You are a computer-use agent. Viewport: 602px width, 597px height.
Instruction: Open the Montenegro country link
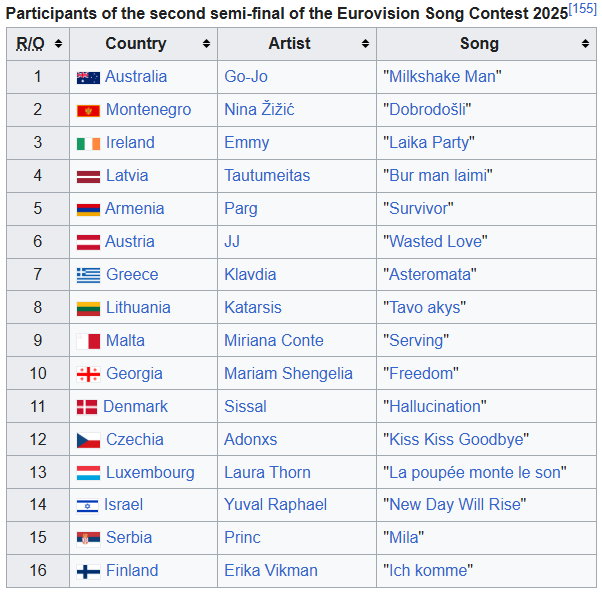[x=148, y=109]
